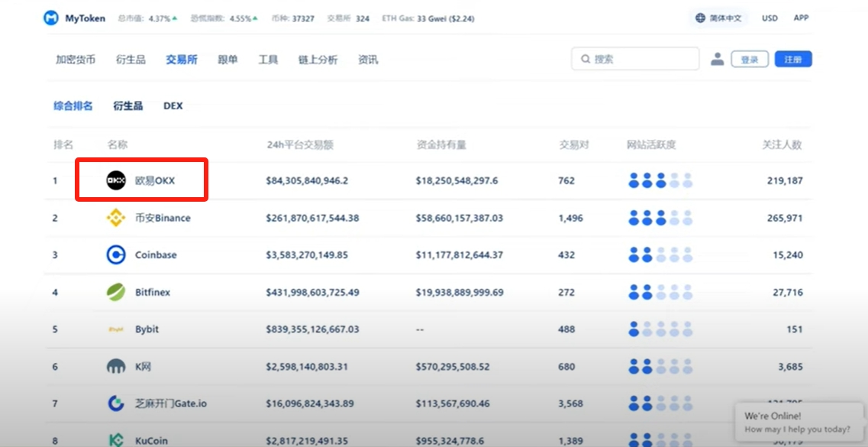The image size is (868, 447).
Task: Click the MyToken logo
Action: point(51,18)
